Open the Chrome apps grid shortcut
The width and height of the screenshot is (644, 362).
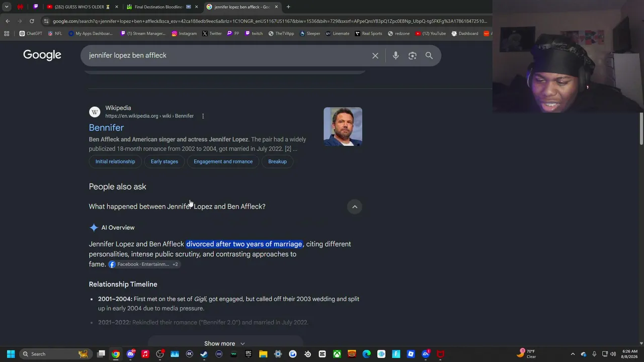7,34
